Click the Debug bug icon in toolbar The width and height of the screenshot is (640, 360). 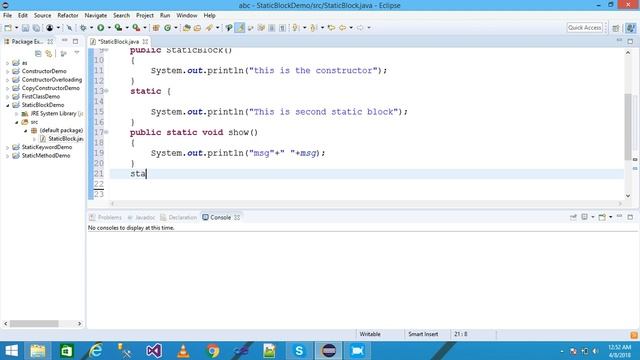(83, 28)
